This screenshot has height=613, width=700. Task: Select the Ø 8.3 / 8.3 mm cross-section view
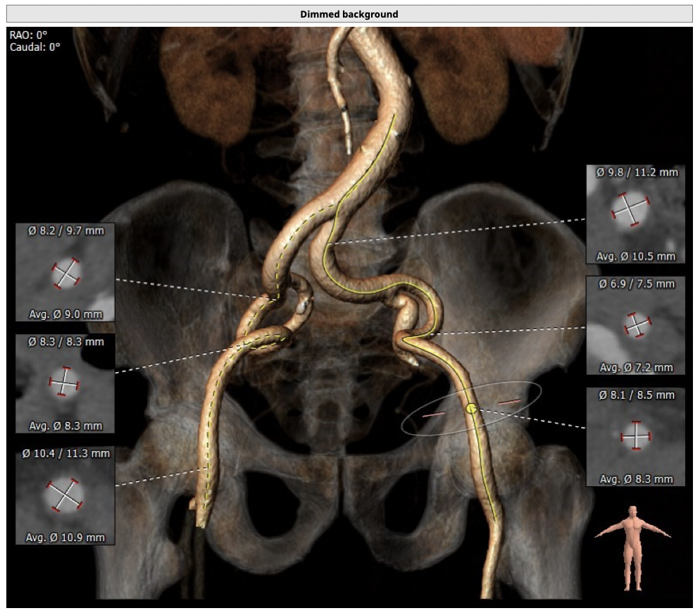65,383
